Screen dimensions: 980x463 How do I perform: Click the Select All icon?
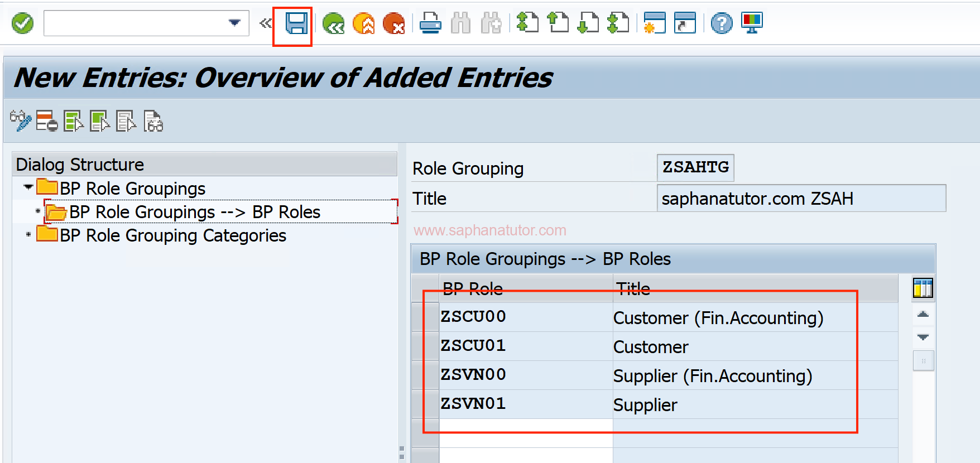click(74, 120)
